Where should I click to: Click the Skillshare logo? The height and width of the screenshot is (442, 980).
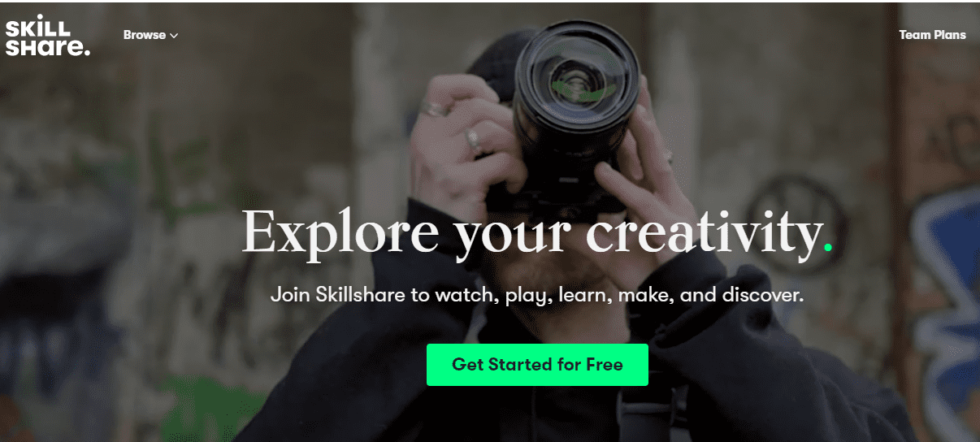pos(47,37)
